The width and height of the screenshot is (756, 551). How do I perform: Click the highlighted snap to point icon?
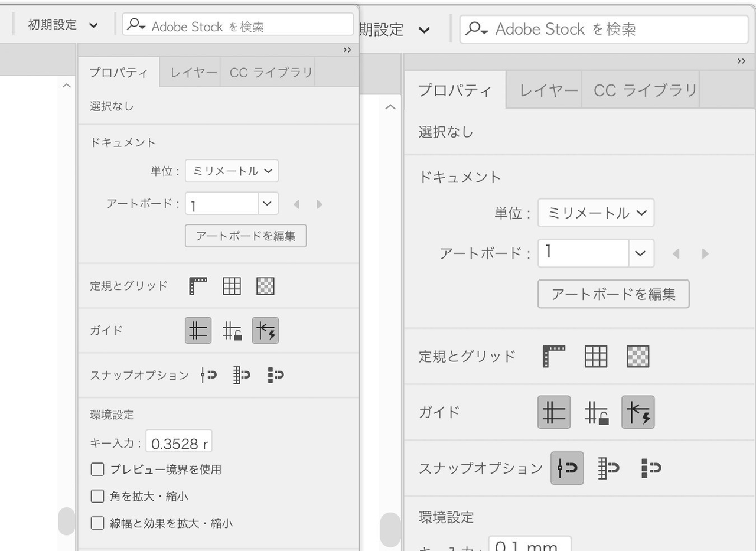(567, 468)
